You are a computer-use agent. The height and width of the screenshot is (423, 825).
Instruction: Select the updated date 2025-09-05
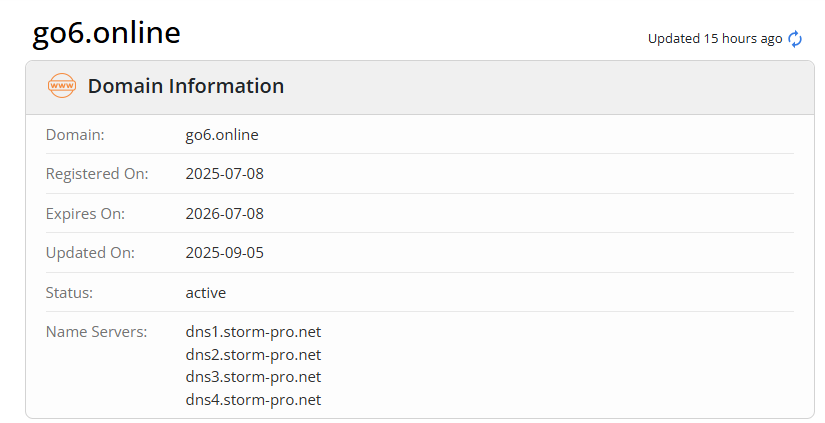(x=225, y=253)
